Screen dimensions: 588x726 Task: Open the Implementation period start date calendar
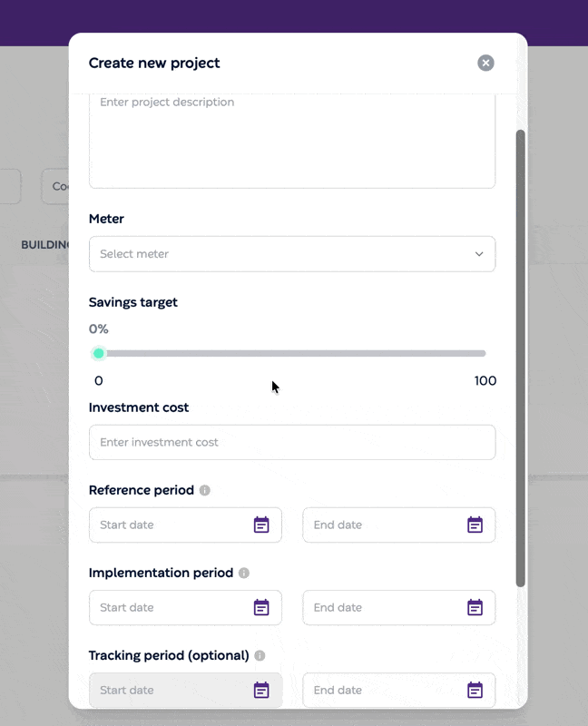click(261, 607)
